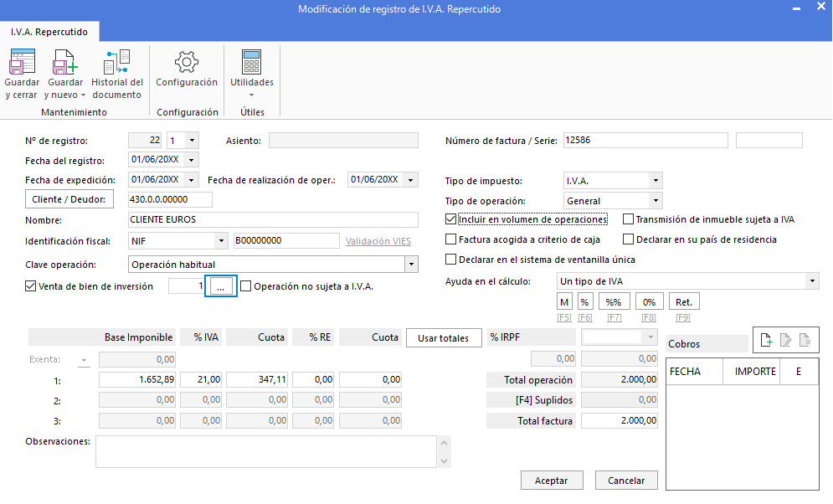Viewport: 833px width, 504px height.
Task: Click the Ret. calculation helper button
Action: [684, 301]
